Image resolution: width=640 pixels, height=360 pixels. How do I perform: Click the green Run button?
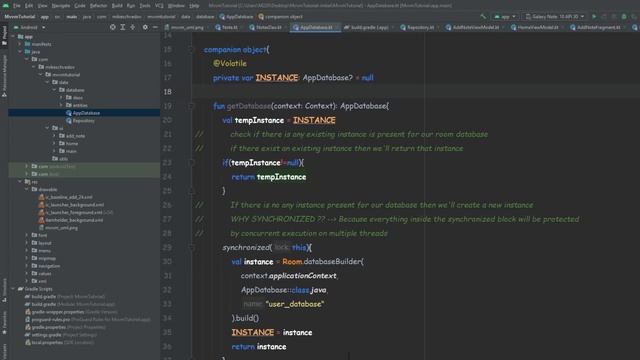[594, 17]
